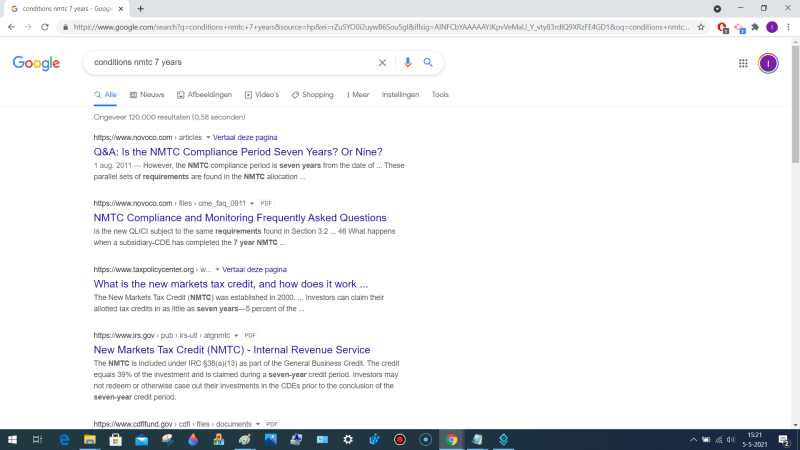
Task: Click in the Google search input field
Action: tap(230, 62)
